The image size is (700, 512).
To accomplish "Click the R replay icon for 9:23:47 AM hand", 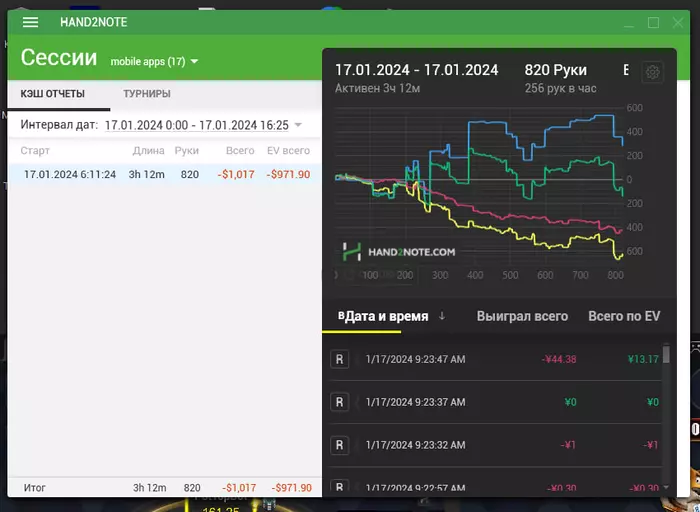I will (x=339, y=359).
